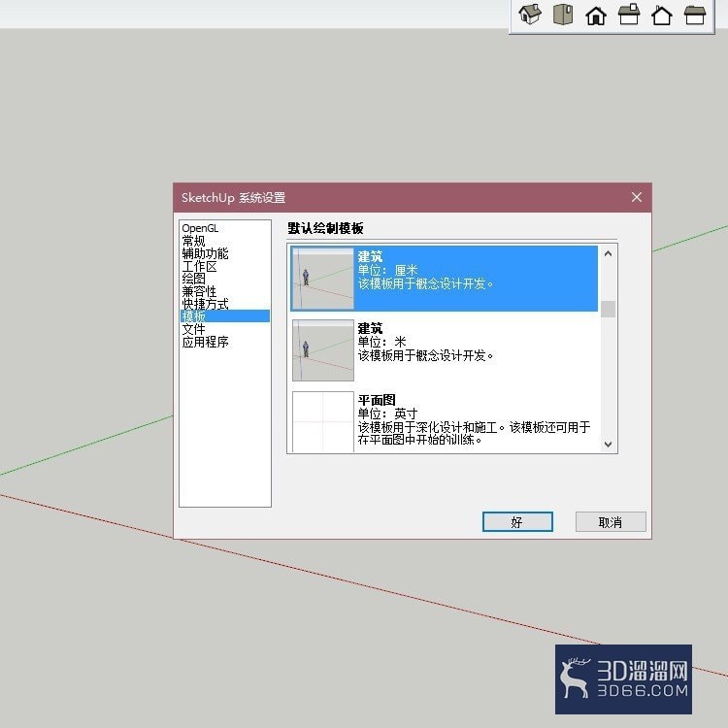Select the 建筑 单位：厘米 template thumbnail
The image size is (728, 728).
coord(322,279)
